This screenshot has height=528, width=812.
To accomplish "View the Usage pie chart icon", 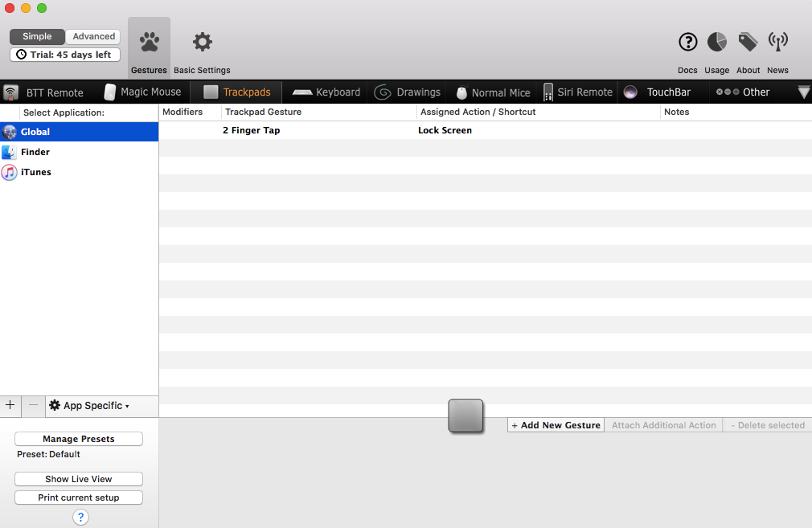I will point(716,43).
